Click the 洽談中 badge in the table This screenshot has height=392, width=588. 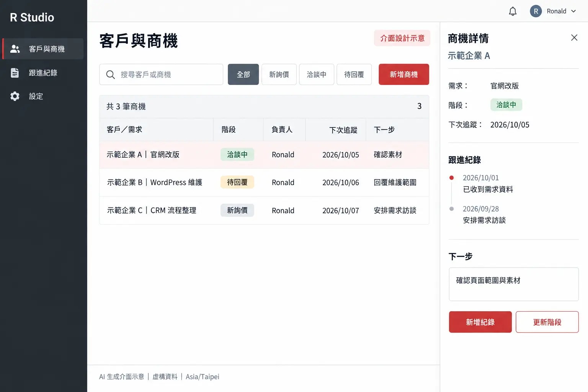tap(237, 155)
